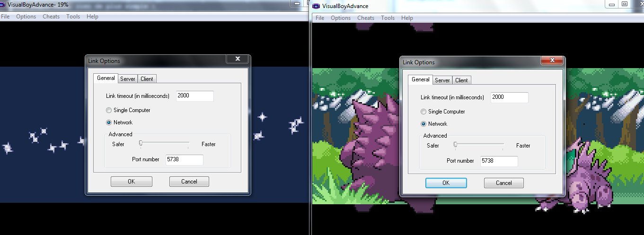Viewport: 644px width, 235px height.
Task: Click Link timeout field in right dialog
Action: [509, 97]
